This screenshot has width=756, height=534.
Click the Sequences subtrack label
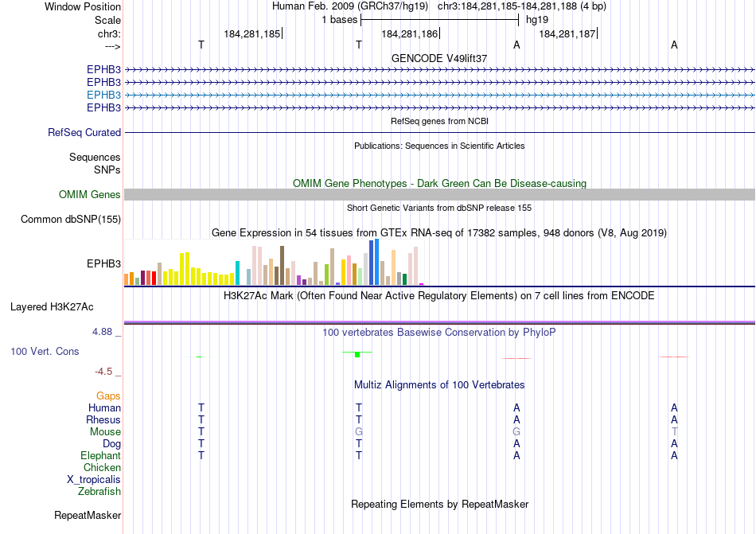click(x=95, y=157)
